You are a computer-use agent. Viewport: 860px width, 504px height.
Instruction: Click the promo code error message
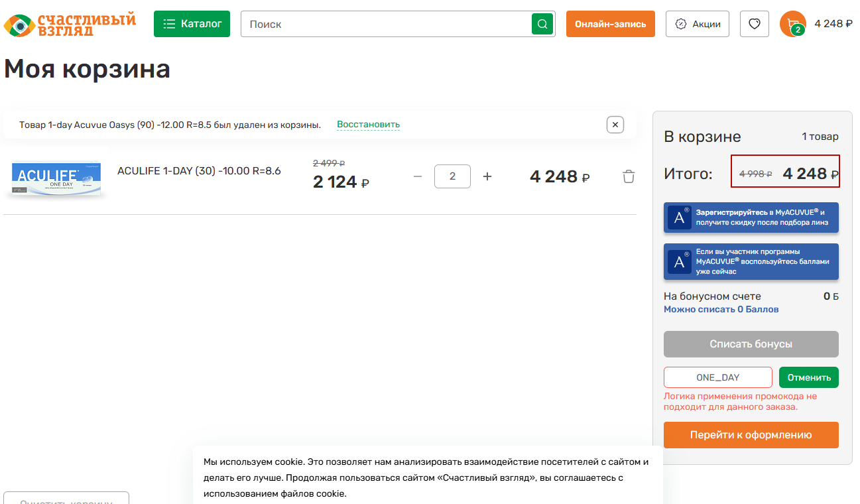pos(741,401)
